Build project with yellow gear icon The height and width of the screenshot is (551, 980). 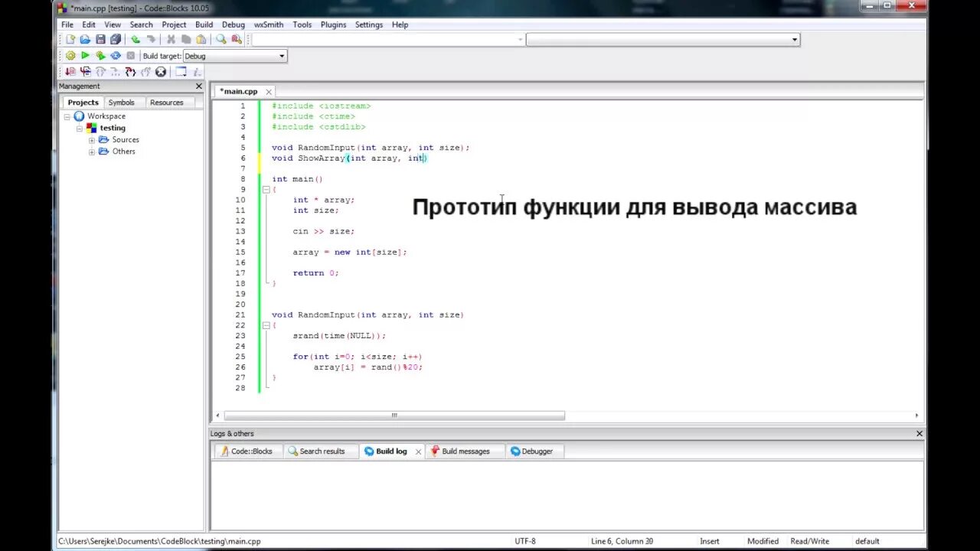click(x=70, y=56)
